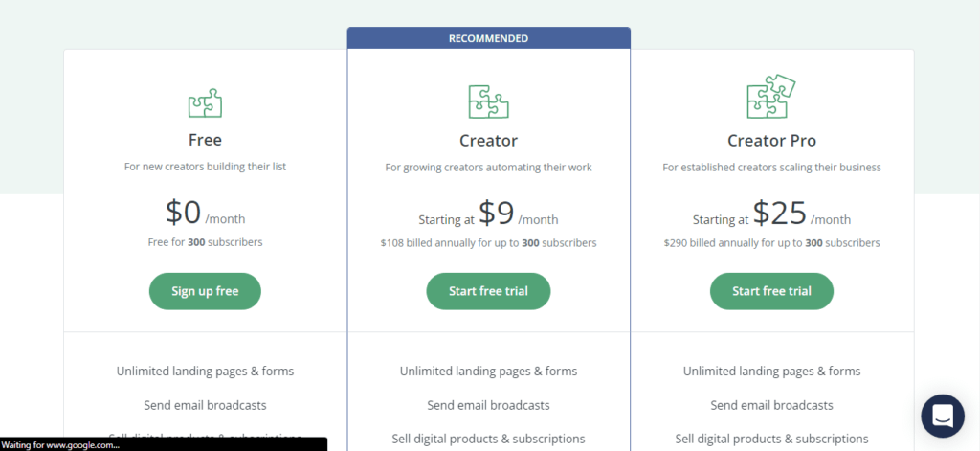The width and height of the screenshot is (980, 451).
Task: Click Creator Pro's 'Send email broadcasts' feature
Action: click(771, 405)
